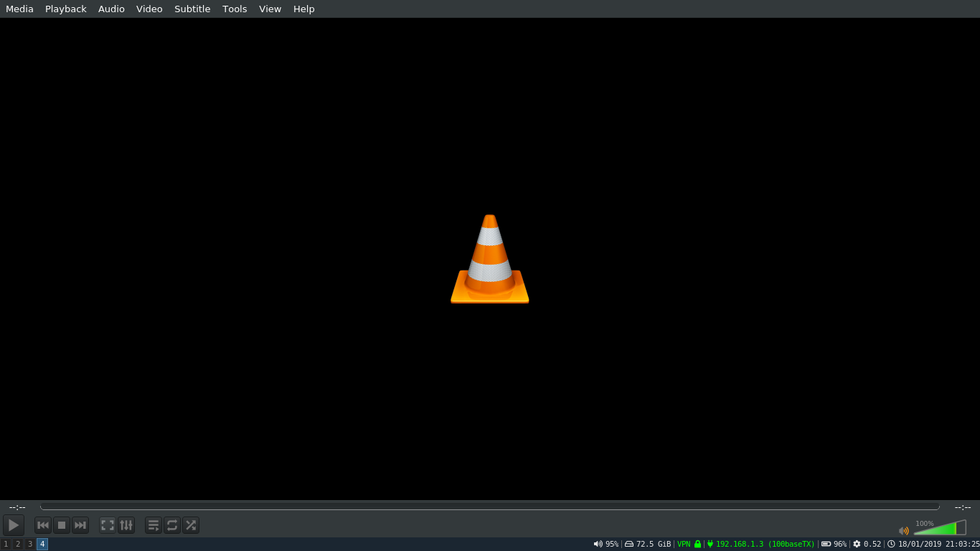Open the Video menu
Screen dimensions: 980x551
tap(149, 9)
